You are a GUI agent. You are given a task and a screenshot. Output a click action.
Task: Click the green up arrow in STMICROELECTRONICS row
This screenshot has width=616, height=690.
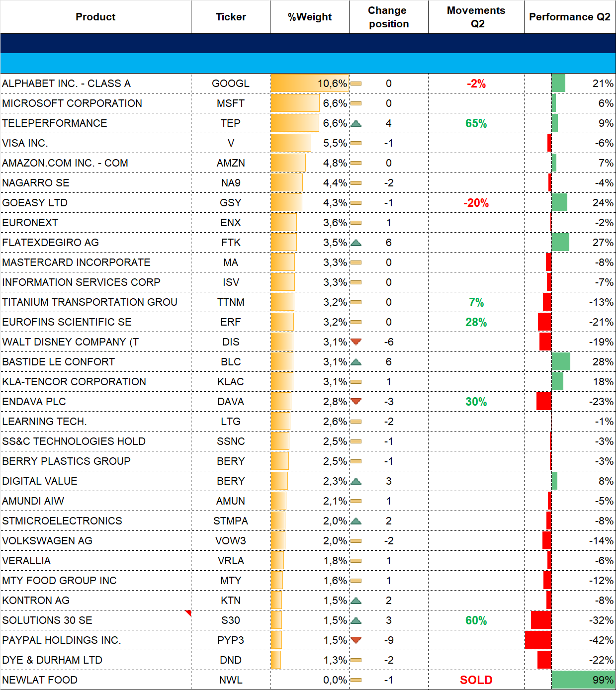(x=356, y=521)
